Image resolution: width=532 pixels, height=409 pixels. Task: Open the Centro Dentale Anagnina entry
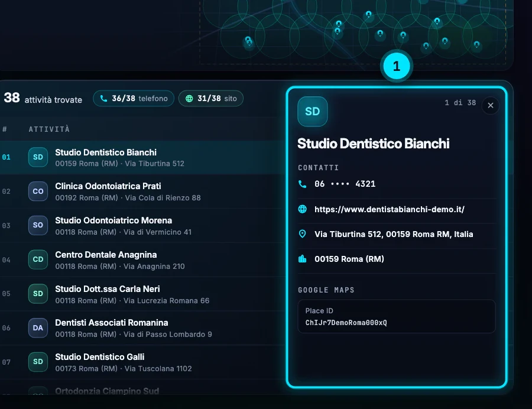142,260
